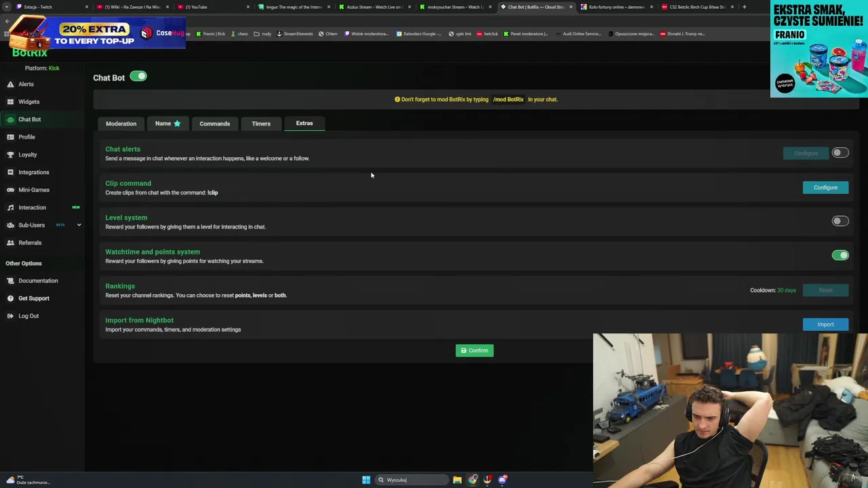Click Configure for Clip command

pos(825,187)
